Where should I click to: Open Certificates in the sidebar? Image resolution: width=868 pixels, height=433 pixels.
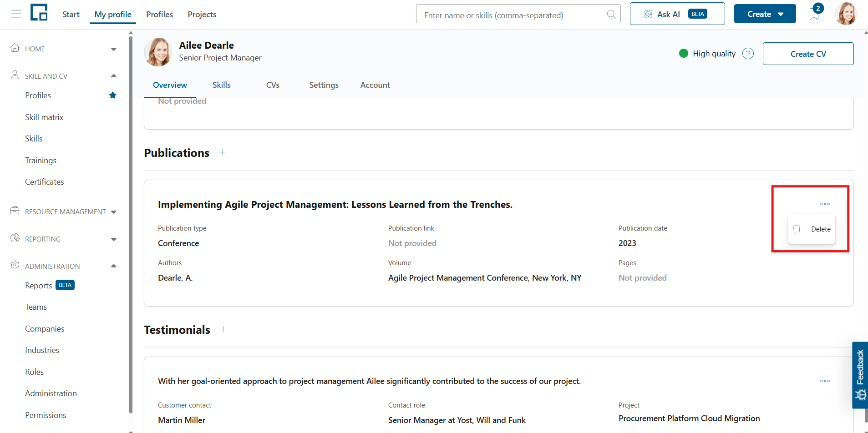[x=44, y=182]
